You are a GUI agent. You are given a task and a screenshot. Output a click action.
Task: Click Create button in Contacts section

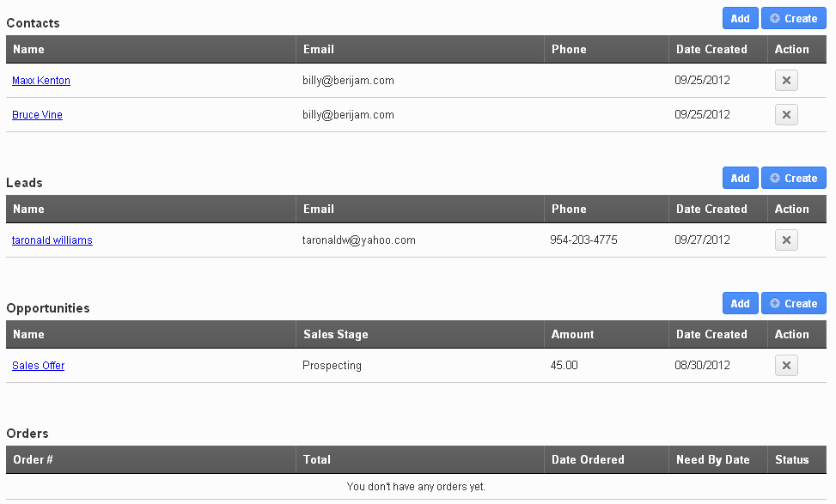pos(793,18)
